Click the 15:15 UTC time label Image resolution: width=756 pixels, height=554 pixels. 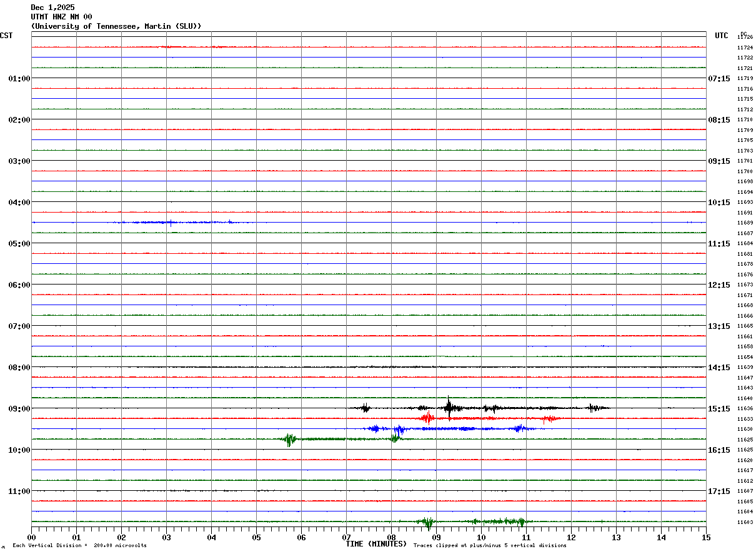[x=719, y=409]
